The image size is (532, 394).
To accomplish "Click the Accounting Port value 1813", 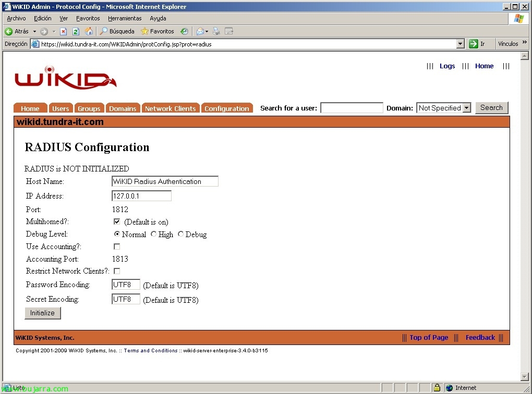I will [x=120, y=259].
